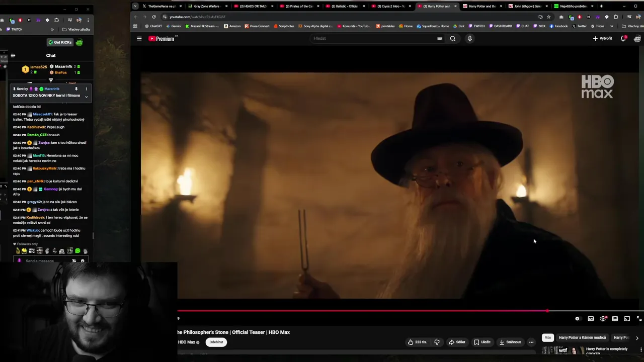Show next filter chips with arrow
Viewport: 644px width, 362px height.
click(x=637, y=338)
